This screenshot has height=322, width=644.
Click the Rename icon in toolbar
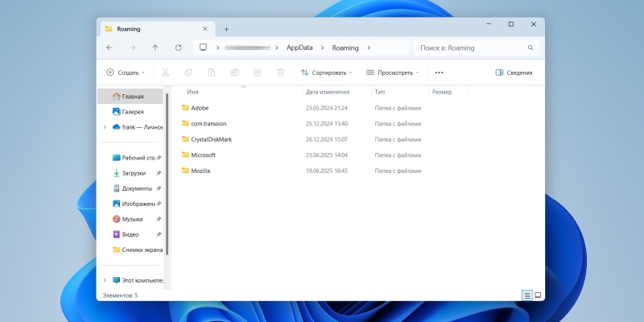(234, 72)
